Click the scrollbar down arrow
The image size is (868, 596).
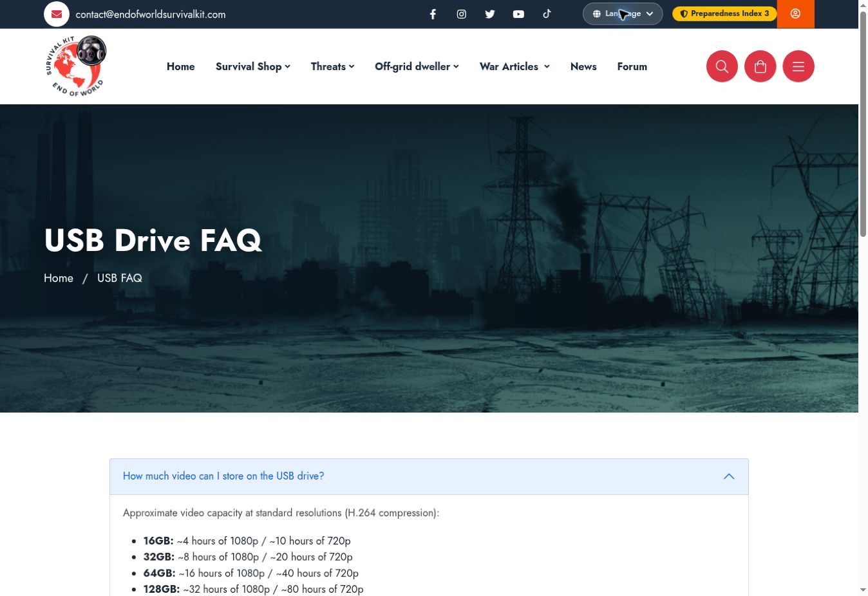pyautogui.click(x=863, y=590)
